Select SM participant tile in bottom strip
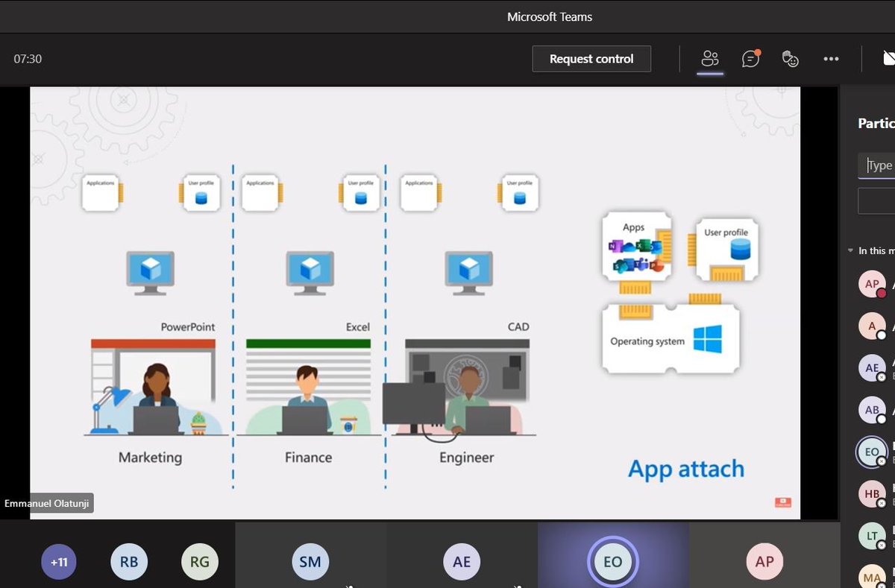This screenshot has width=895, height=588. (310, 555)
